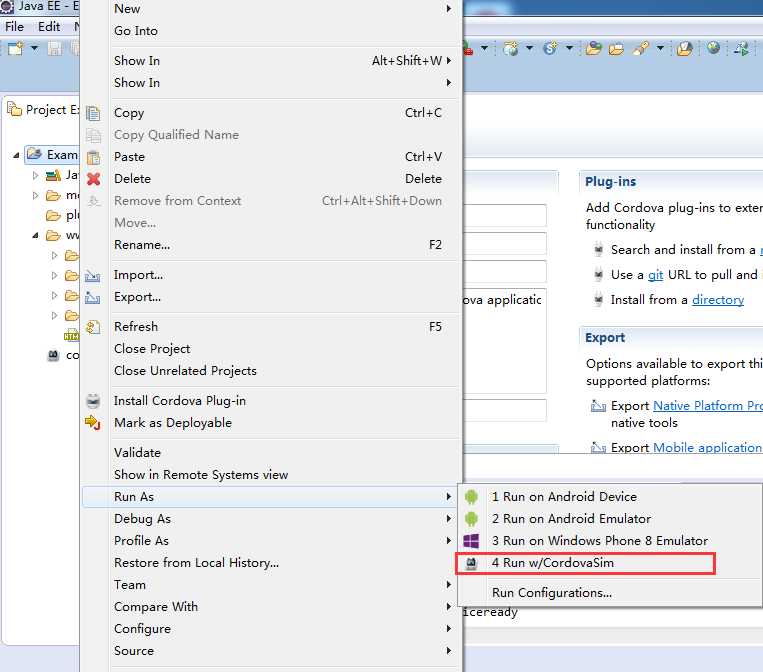The height and width of the screenshot is (672, 763).
Task: Click the Install Cordova Plug-in icon
Action: tap(93, 401)
